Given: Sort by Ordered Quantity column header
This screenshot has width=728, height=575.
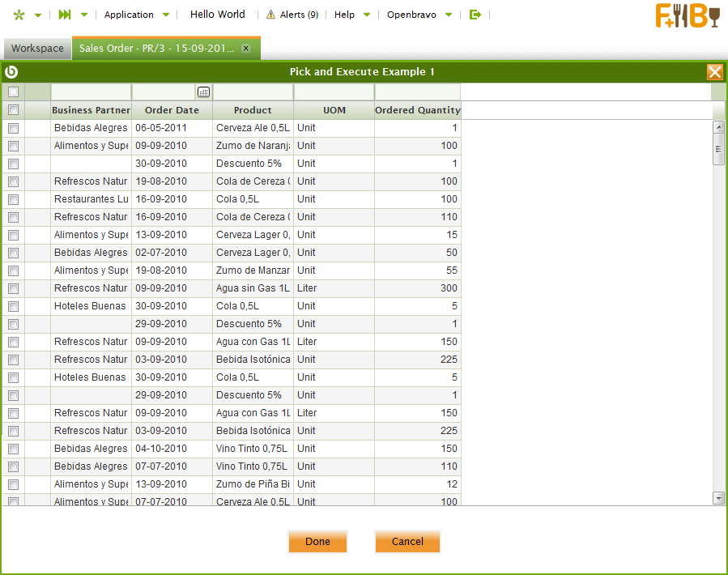Looking at the screenshot, I should (x=418, y=110).
